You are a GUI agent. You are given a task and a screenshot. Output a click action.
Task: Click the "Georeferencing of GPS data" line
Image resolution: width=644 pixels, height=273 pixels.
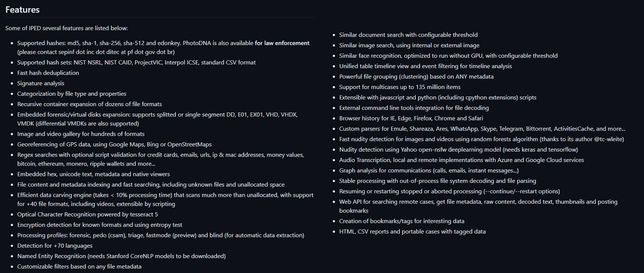(114, 145)
